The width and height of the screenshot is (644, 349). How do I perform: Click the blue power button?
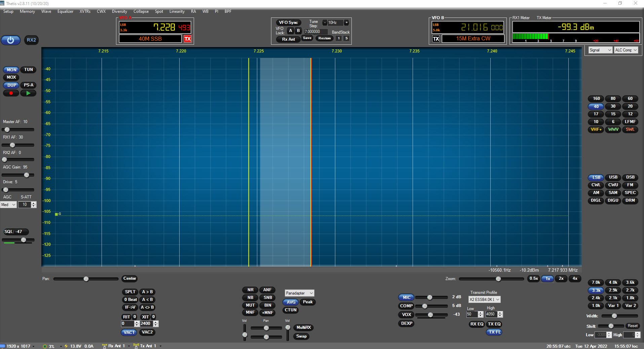point(10,40)
